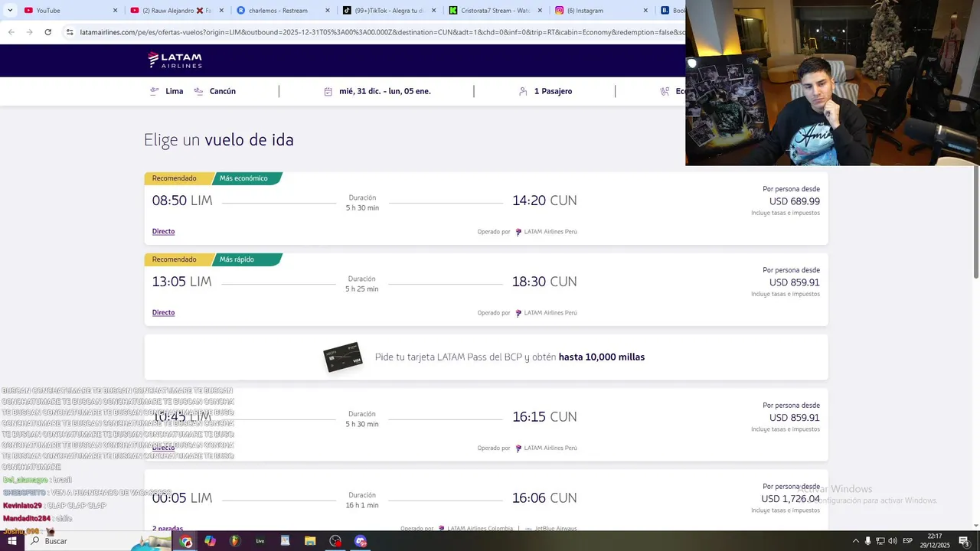Open the 1 Pasajero passenger selector
Screen dimensions: 980x551
coord(553,91)
